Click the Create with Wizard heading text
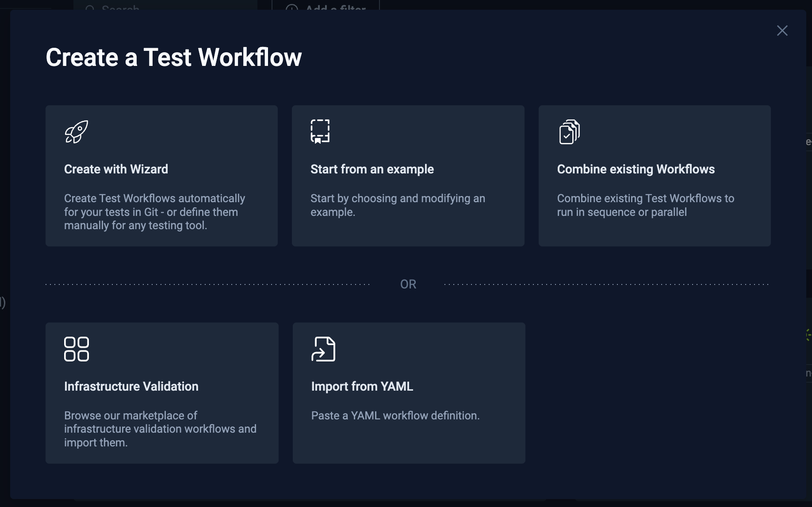This screenshot has width=812, height=507. [x=116, y=169]
